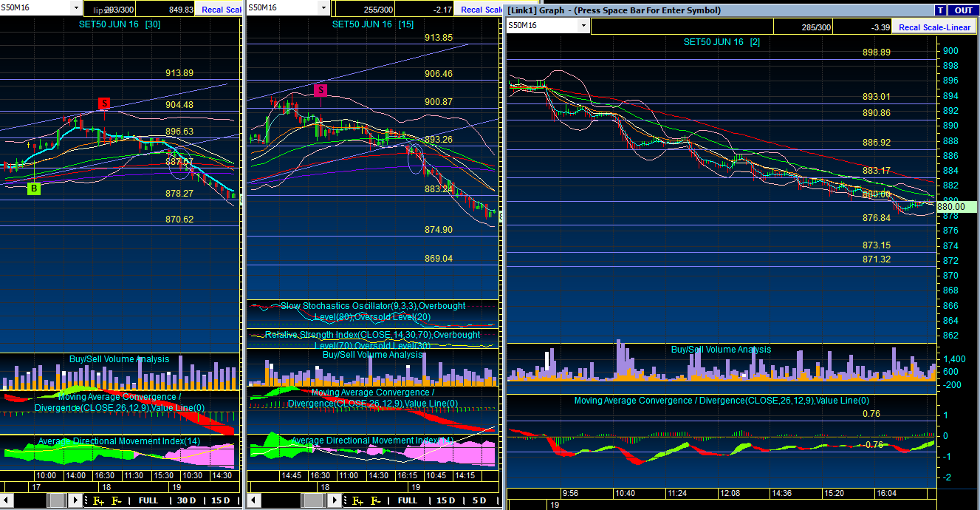Click the 904.48 level in the left chart
The height and width of the screenshot is (510, 980).
click(179, 105)
